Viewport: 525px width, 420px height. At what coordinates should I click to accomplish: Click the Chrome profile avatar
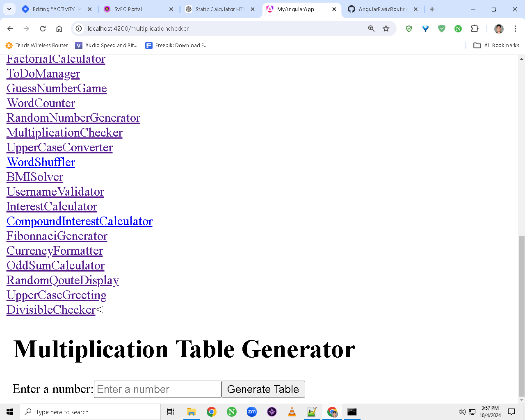point(499,29)
